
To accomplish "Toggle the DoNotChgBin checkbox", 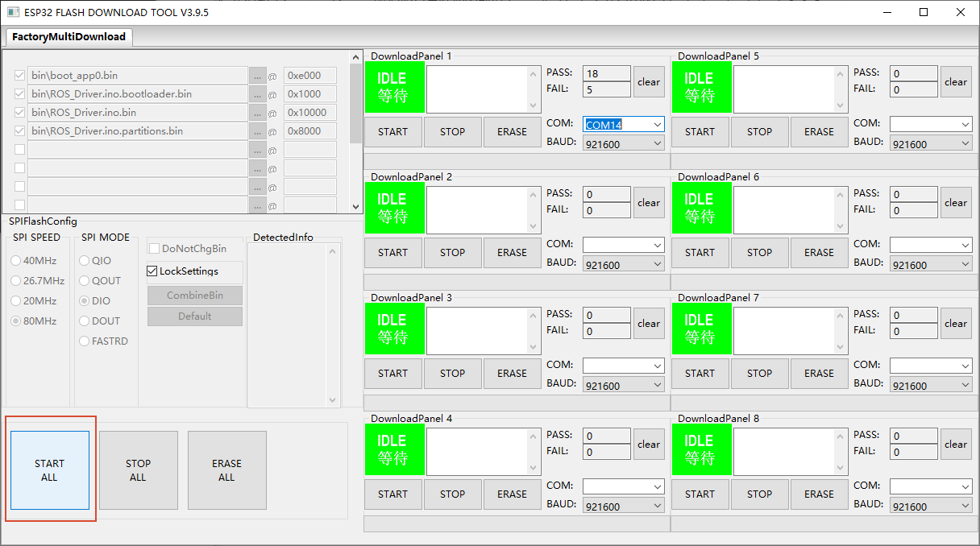I will 154,249.
